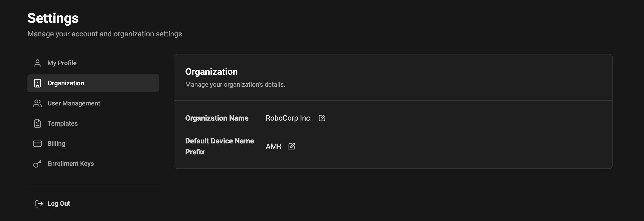This screenshot has width=644, height=221.
Task: Open the Templates section
Action: pos(62,123)
